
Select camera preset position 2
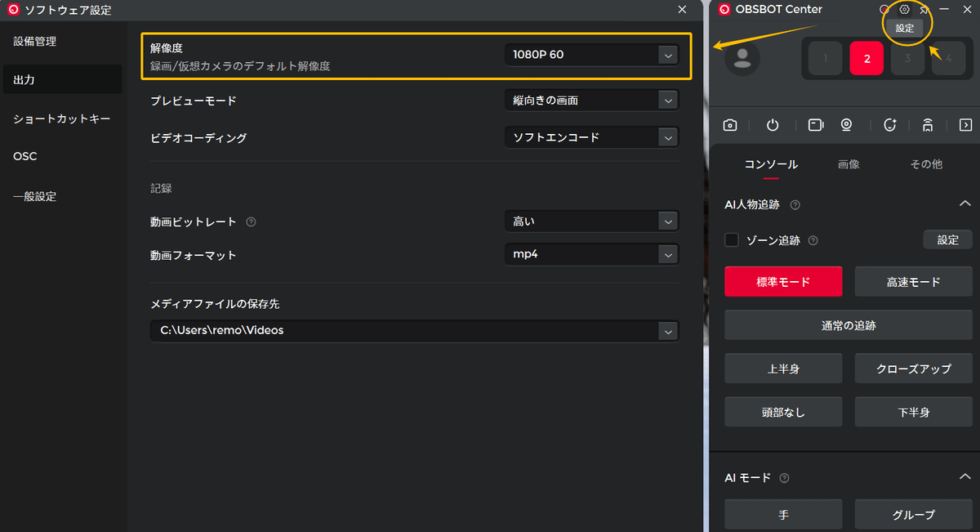tap(866, 58)
